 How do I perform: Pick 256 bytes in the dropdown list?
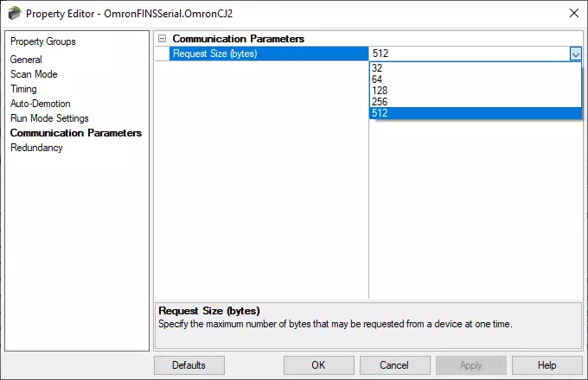[475, 102]
